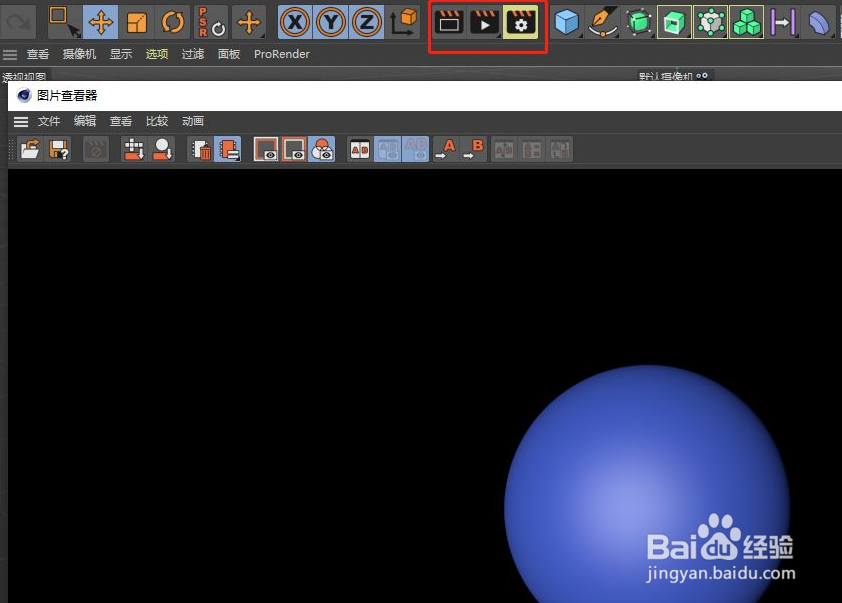Image resolution: width=842 pixels, height=603 pixels.
Task: Open the ProRender menu
Action: coord(281,54)
